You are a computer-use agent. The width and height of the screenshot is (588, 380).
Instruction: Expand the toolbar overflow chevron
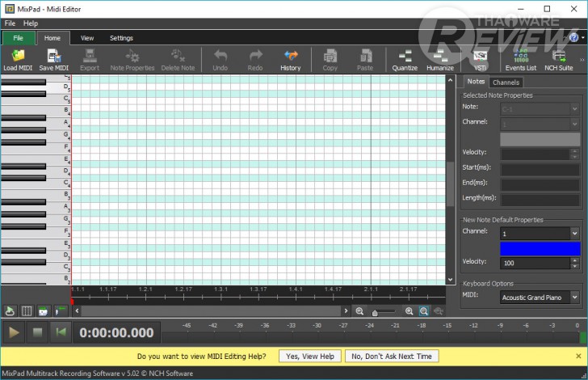click(582, 60)
